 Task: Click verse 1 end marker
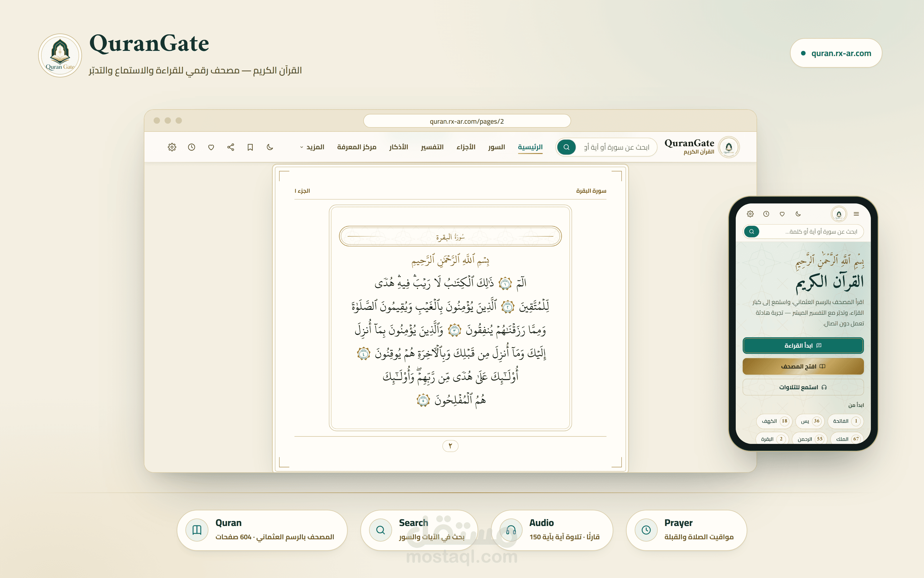click(505, 284)
